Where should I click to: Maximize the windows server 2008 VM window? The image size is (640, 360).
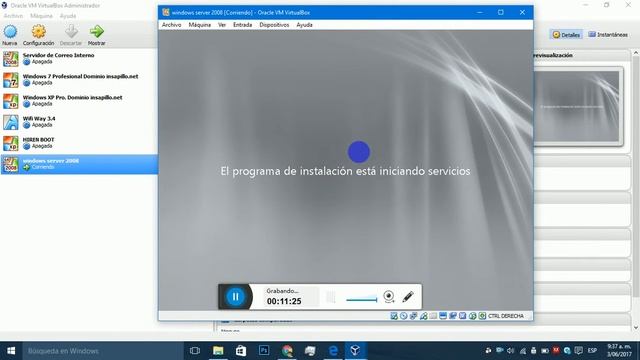coord(501,13)
